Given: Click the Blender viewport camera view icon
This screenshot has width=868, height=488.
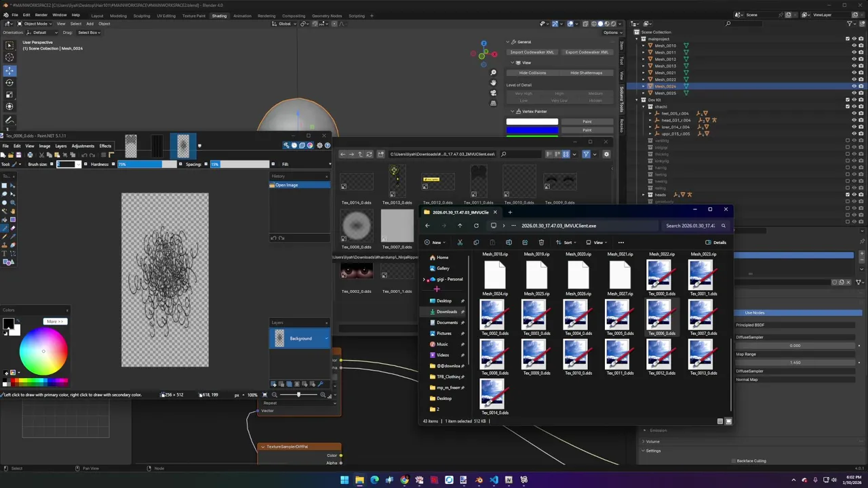Looking at the screenshot, I should tap(493, 93).
